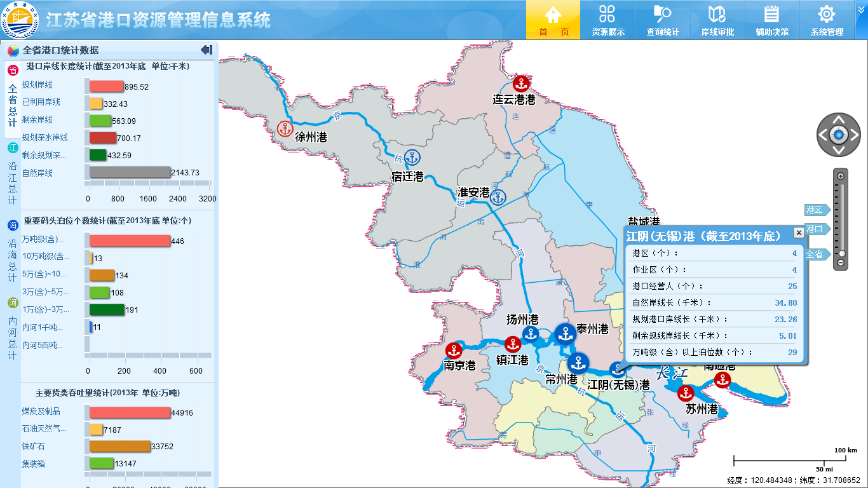
Task: Click the zoom slider handle
Action: coord(841,254)
